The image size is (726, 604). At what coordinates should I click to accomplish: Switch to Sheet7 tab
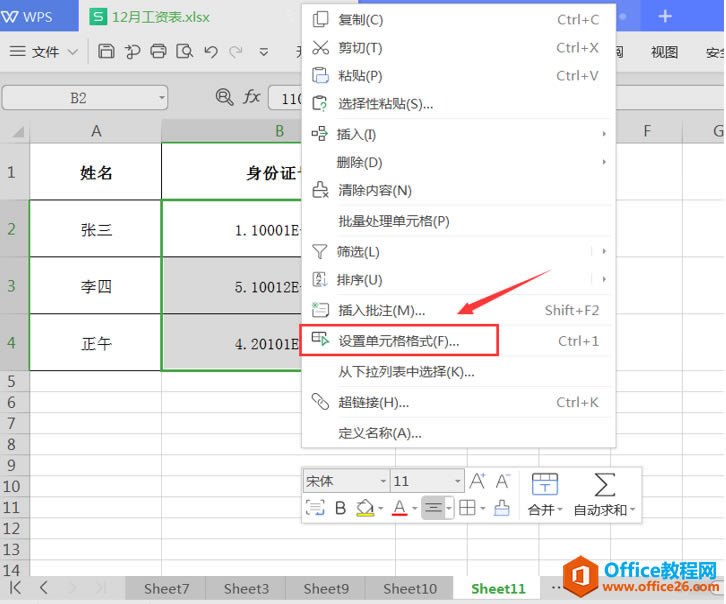click(166, 589)
